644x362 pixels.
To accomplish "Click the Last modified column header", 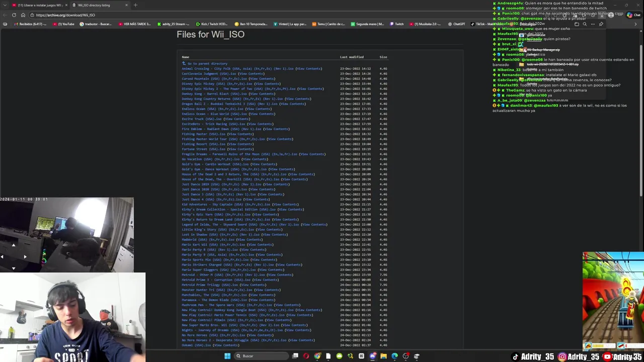I will (352, 57).
